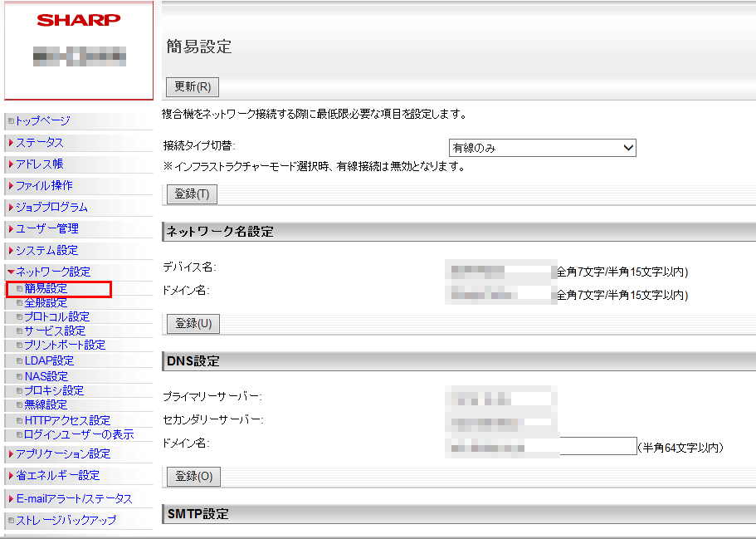The width and height of the screenshot is (756, 539).
Task: Expand the ステータス menu section
Action: click(39, 143)
